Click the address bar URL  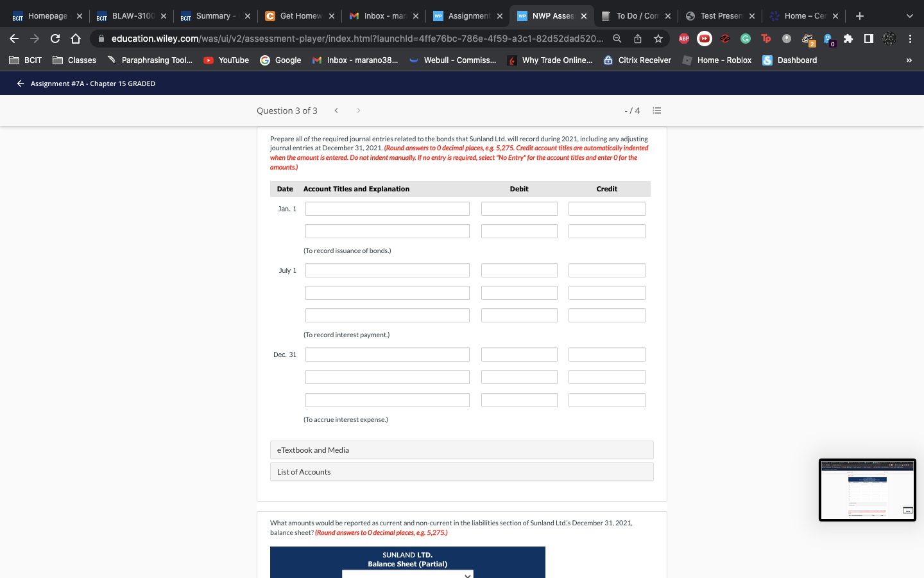[357, 39]
